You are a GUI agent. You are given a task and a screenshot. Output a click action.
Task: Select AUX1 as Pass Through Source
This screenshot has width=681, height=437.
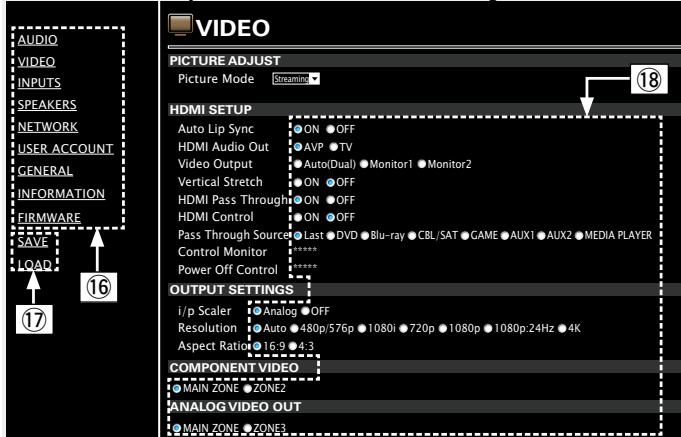tap(505, 235)
